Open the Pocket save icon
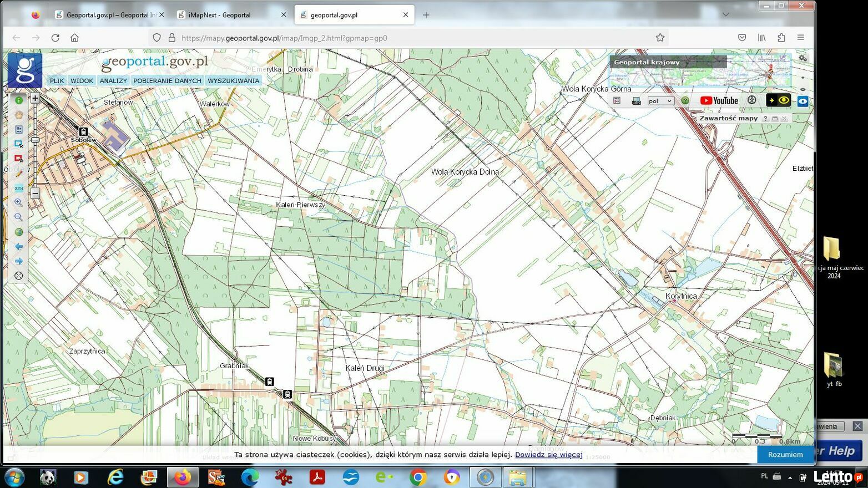Screen dimensions: 868x488 coord(742,38)
